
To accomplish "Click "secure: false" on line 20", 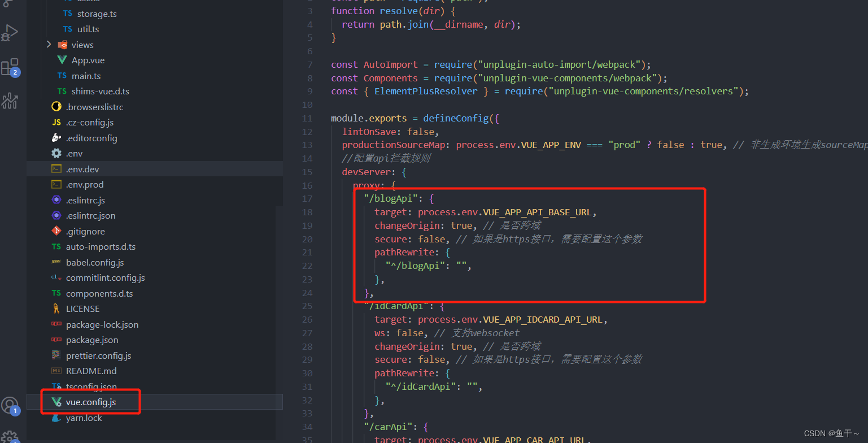I will (x=412, y=239).
